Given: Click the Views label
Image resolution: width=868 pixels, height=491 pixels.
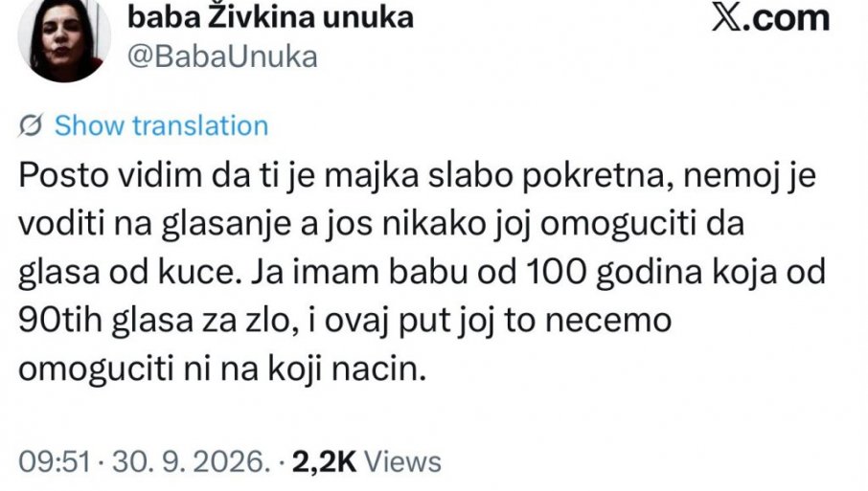Looking at the screenshot, I should click(402, 461).
